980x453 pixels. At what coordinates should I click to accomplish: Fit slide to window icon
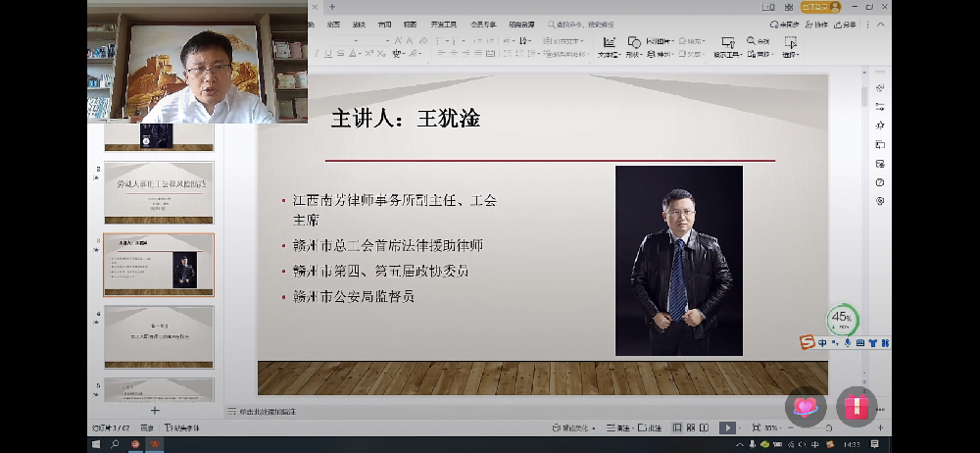coord(756,428)
